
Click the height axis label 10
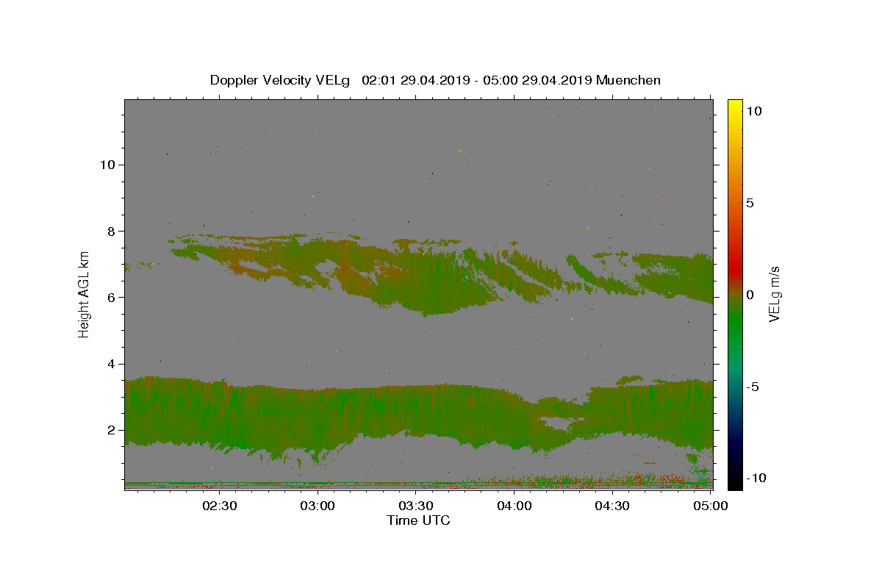click(108, 165)
